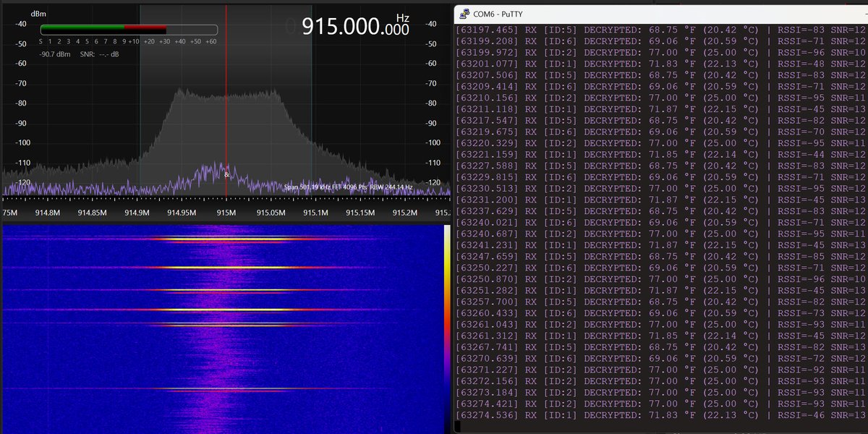Select PuTTY log line at 63227.588
Screen dimensions: 868x434
(x=660, y=166)
